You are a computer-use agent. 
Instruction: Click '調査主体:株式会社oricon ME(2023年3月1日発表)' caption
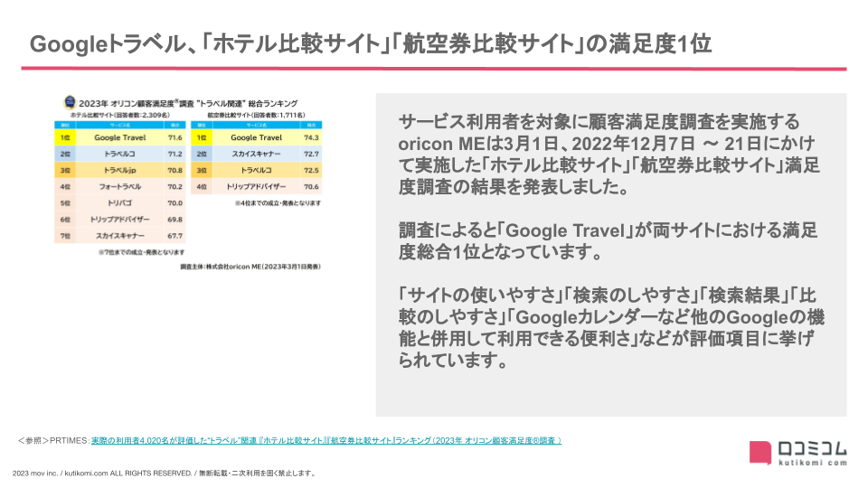click(250, 266)
